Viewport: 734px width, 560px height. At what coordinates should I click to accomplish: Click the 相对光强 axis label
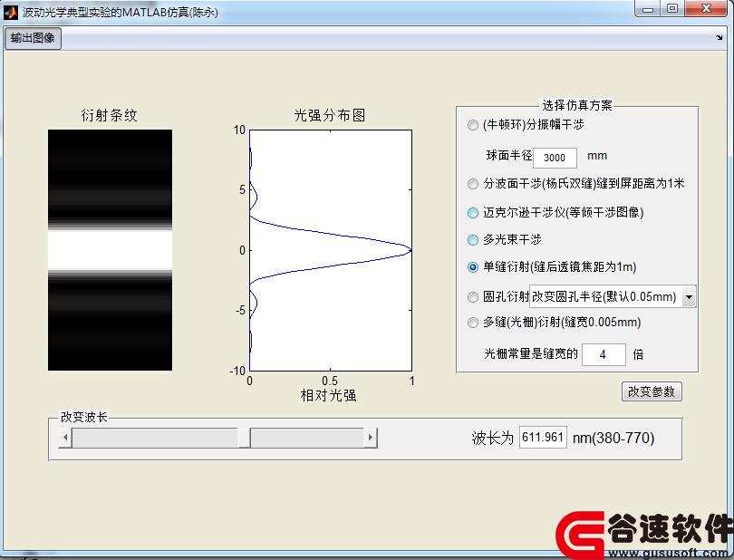(x=328, y=396)
